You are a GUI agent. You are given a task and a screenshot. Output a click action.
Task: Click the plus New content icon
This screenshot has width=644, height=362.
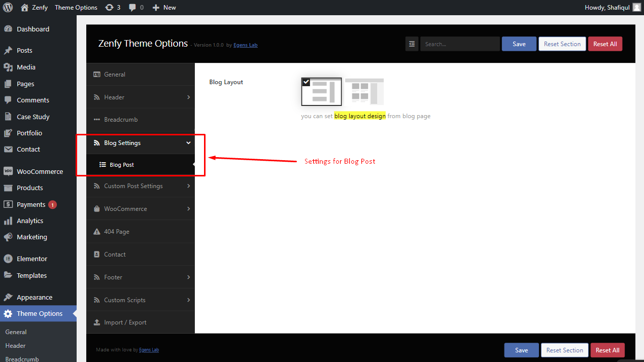point(156,8)
